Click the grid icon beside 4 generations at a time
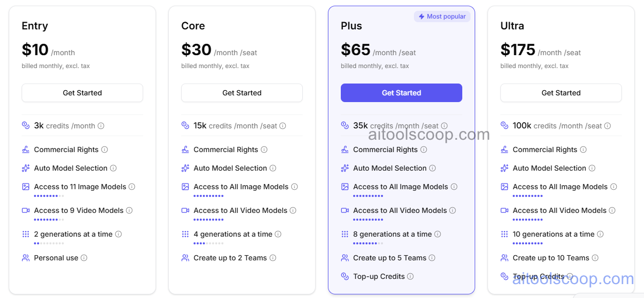Image resolution: width=644 pixels, height=298 pixels. point(185,234)
